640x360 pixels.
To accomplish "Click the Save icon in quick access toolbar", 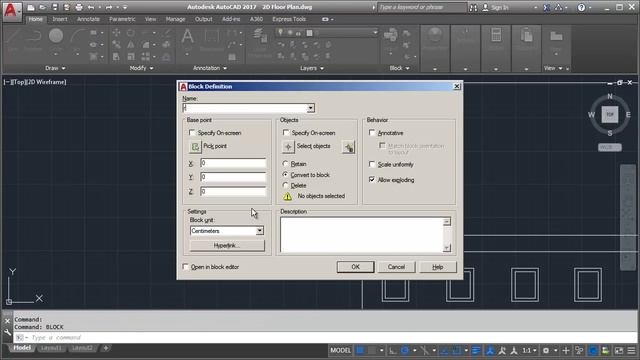I will tap(55, 7).
